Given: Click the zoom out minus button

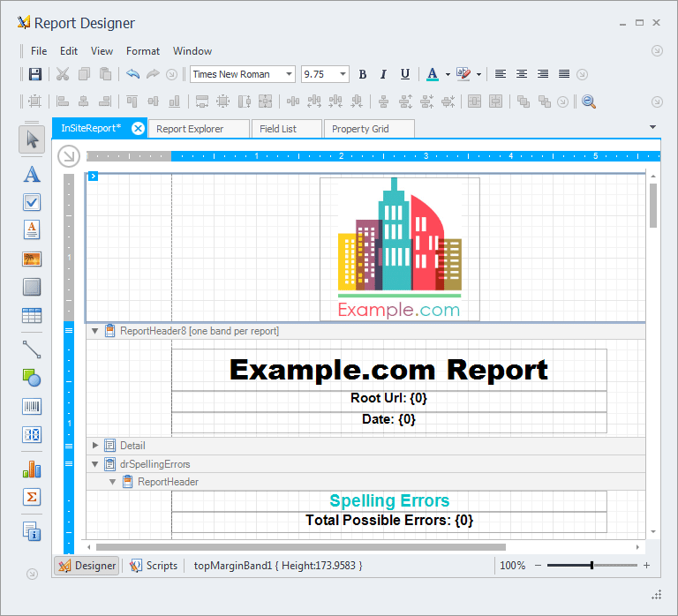Looking at the screenshot, I should (x=538, y=566).
